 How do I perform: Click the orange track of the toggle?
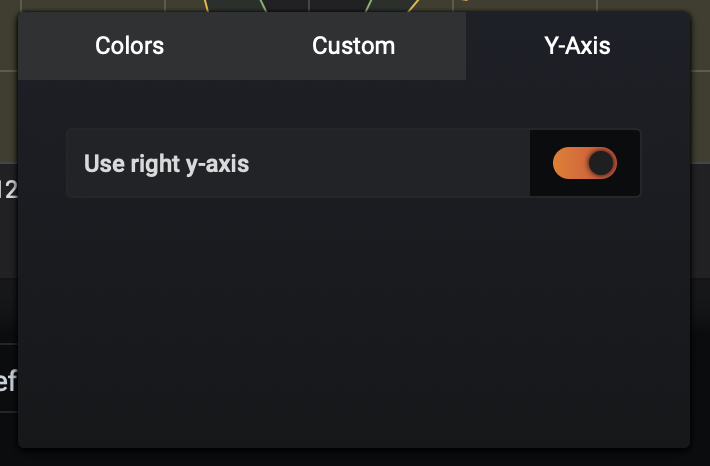tap(569, 163)
